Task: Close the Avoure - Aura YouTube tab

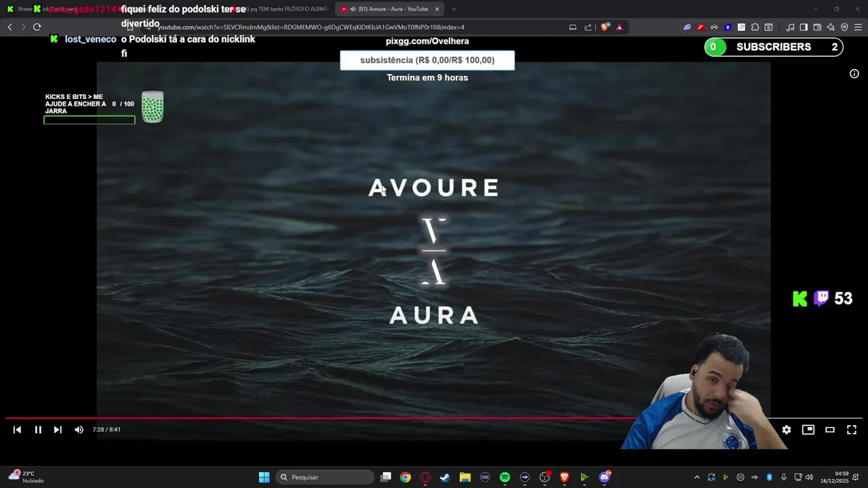Action: [x=437, y=9]
